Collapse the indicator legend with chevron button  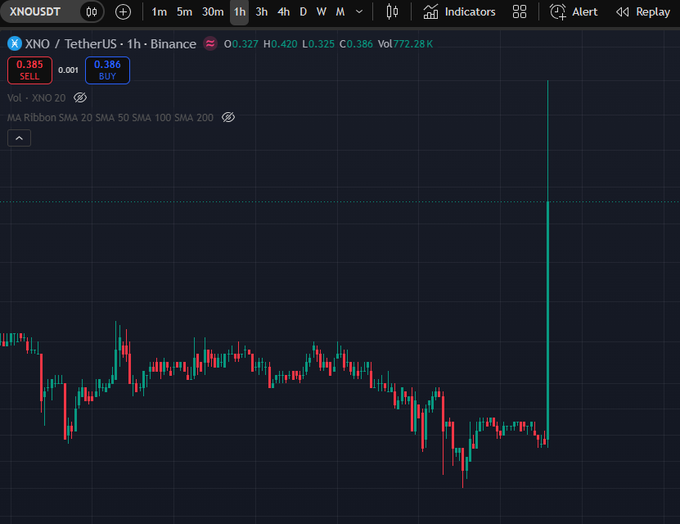(19, 138)
